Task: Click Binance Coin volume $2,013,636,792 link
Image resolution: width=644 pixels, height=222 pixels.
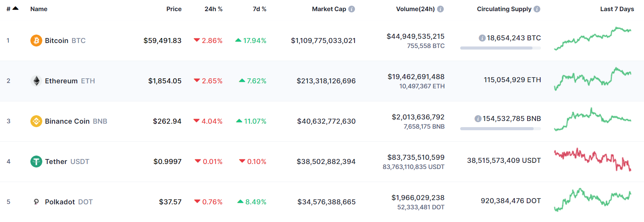Action: 418,117
